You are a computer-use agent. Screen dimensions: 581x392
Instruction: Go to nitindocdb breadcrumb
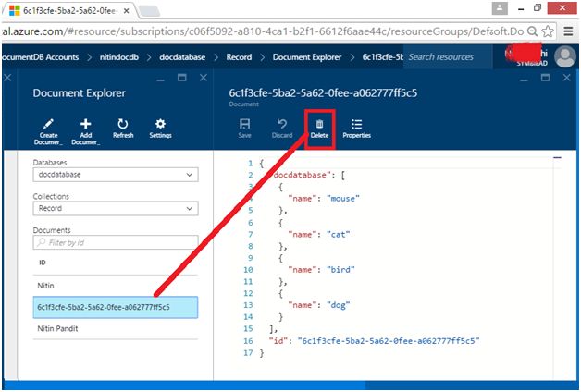click(x=119, y=57)
